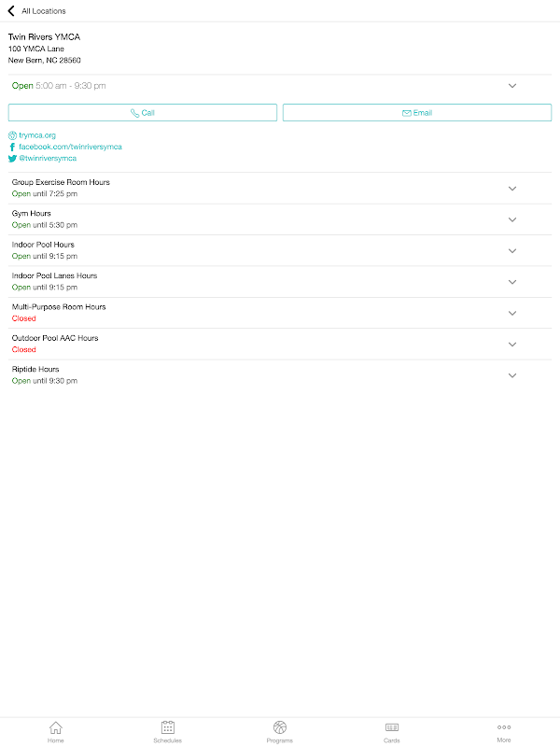Open the Cards tab
The image size is (560, 747).
click(x=392, y=732)
